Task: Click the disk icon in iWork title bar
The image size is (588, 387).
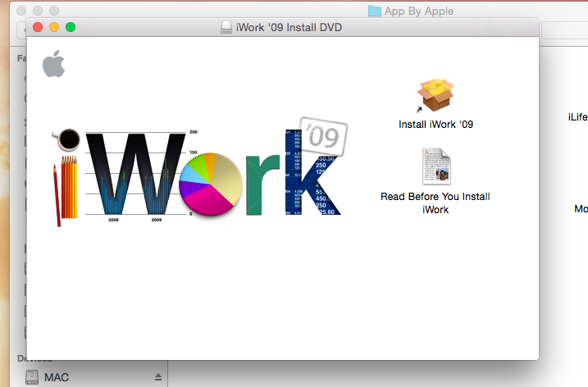Action: pos(226,28)
